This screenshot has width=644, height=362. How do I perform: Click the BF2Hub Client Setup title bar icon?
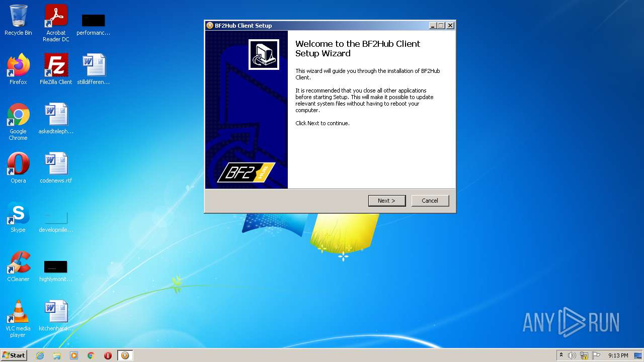tap(210, 26)
